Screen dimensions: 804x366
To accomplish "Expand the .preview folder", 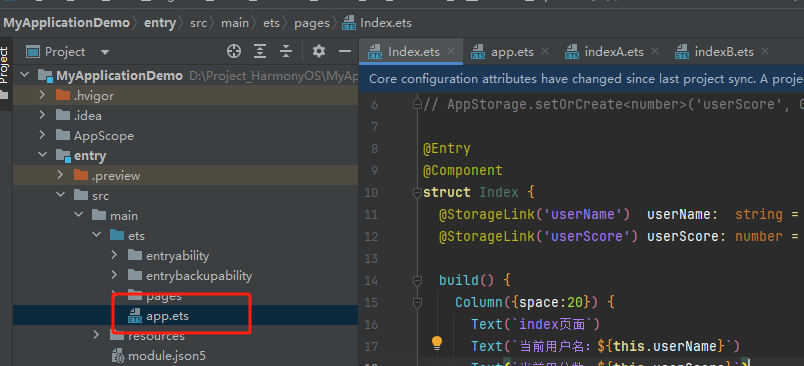I will point(61,175).
